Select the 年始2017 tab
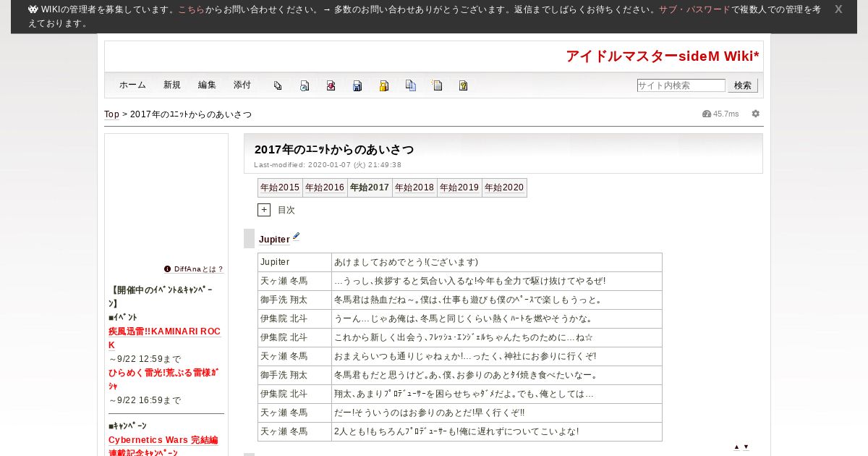 point(370,187)
